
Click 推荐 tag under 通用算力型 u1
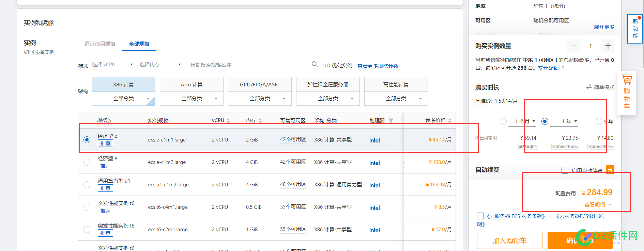click(x=105, y=188)
